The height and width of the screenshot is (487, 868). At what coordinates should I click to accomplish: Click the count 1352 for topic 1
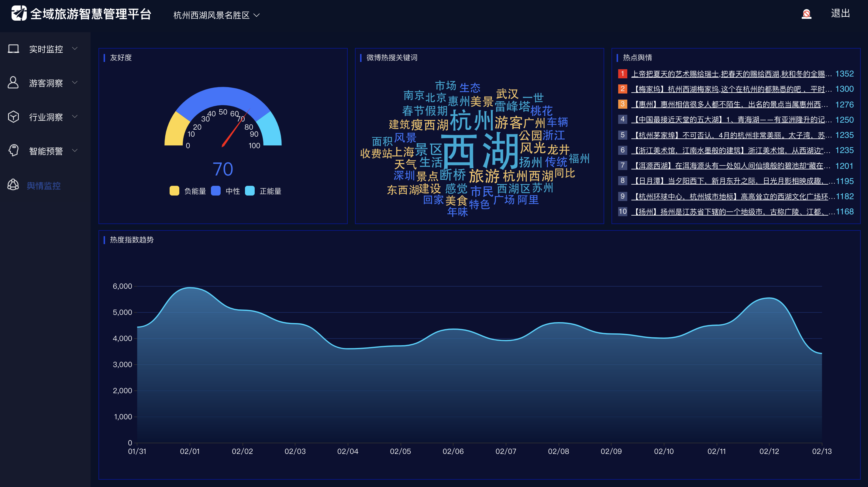click(x=844, y=74)
